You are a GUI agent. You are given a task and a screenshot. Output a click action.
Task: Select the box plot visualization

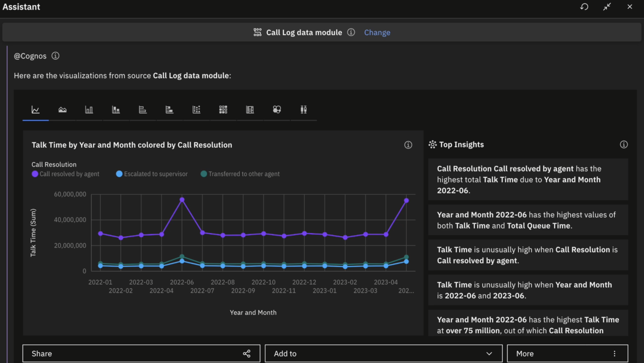(x=303, y=109)
